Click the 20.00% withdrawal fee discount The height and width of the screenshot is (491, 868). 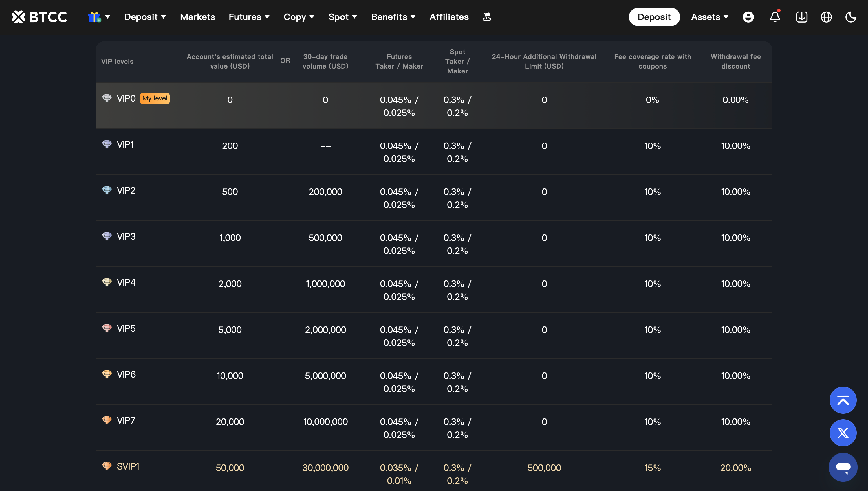click(x=735, y=468)
